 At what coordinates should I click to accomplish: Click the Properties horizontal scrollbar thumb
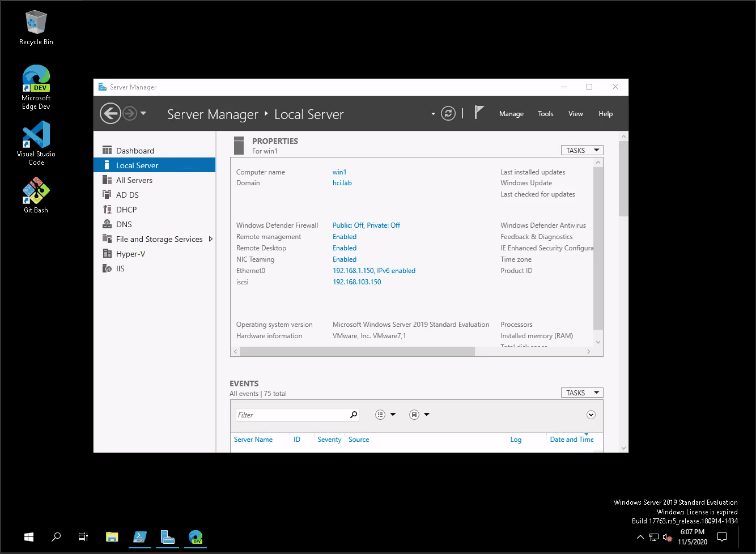pos(358,352)
